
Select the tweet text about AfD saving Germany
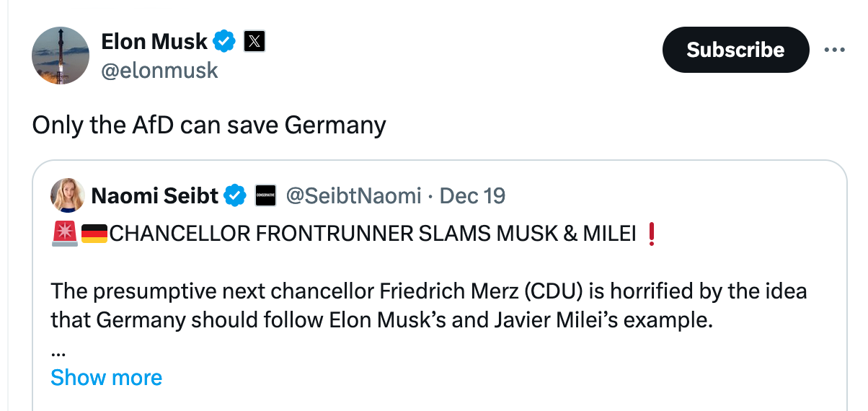coord(209,125)
